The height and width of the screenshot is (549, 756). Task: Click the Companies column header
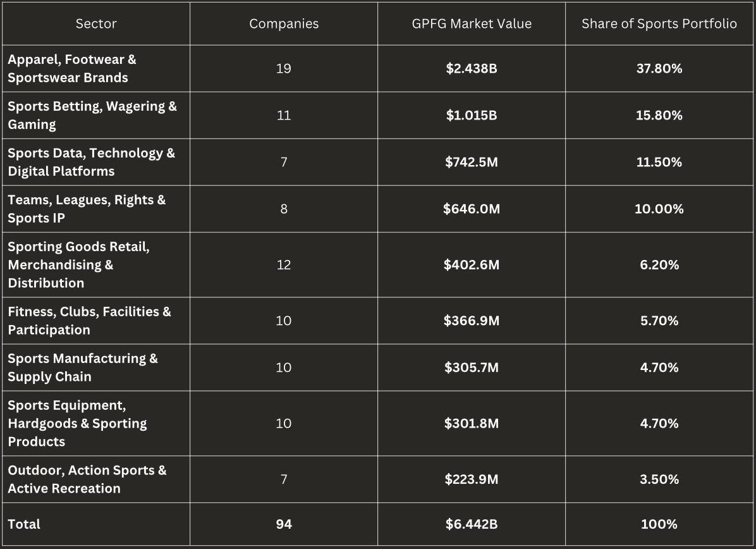pos(283,23)
